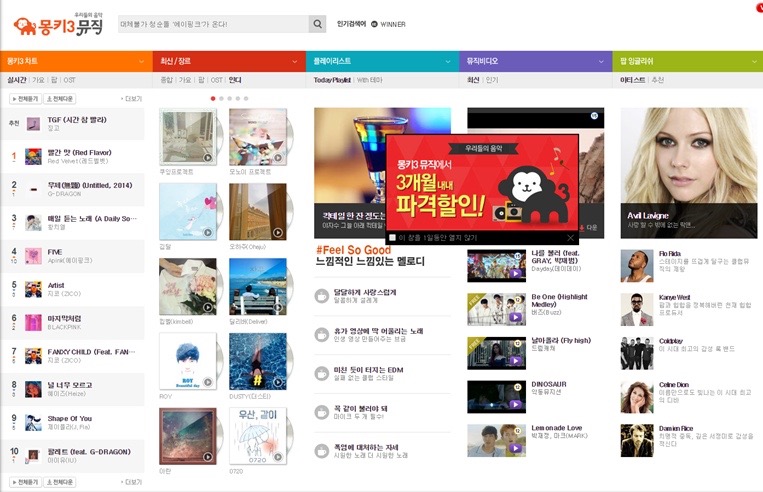Click bottom 전체듣기 button

coord(25,482)
